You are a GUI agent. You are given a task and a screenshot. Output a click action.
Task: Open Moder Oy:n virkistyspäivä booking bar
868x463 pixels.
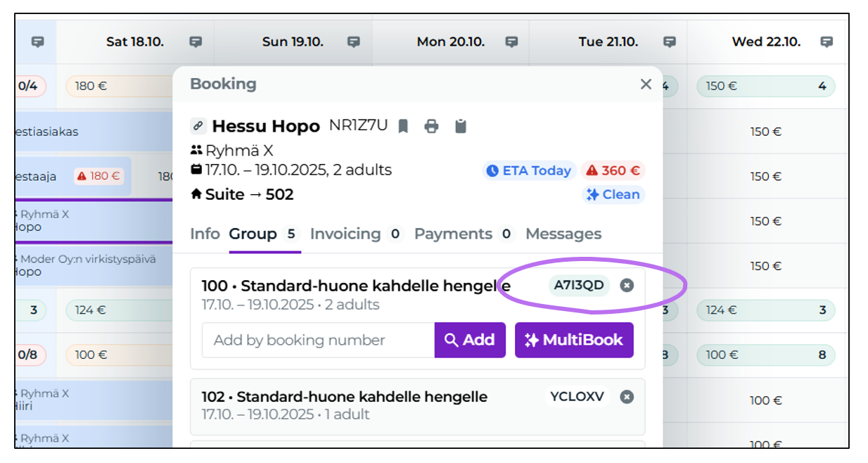[x=94, y=265]
